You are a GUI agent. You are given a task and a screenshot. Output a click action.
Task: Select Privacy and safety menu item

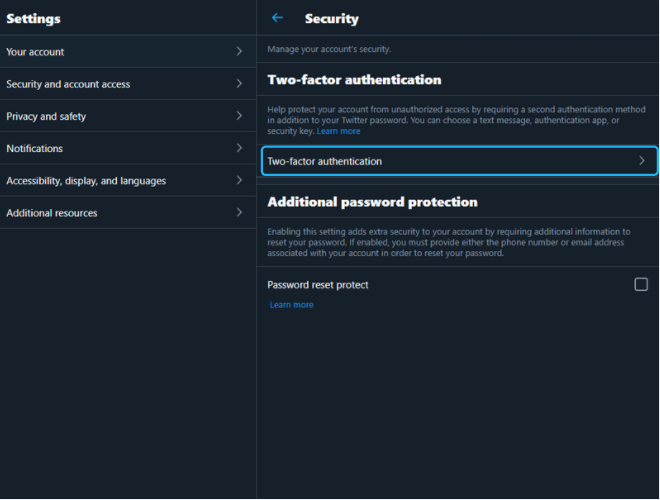pos(128,116)
